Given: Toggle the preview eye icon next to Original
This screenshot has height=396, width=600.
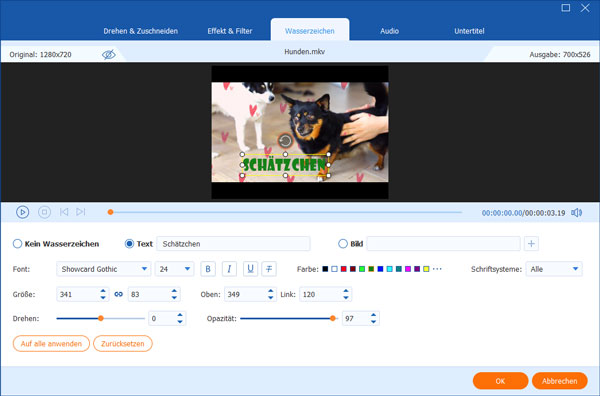Looking at the screenshot, I should 109,54.
